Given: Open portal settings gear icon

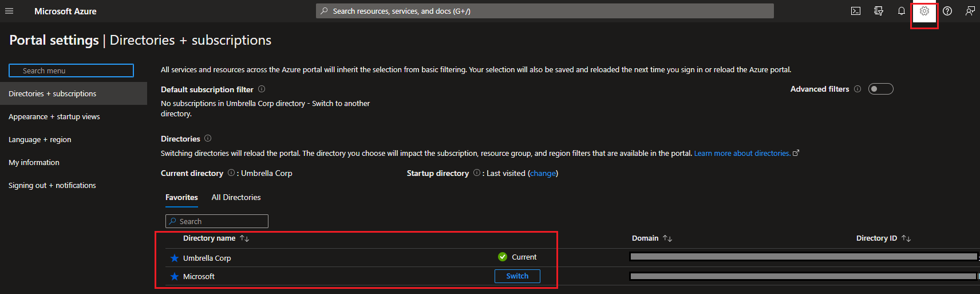Looking at the screenshot, I should [x=924, y=11].
